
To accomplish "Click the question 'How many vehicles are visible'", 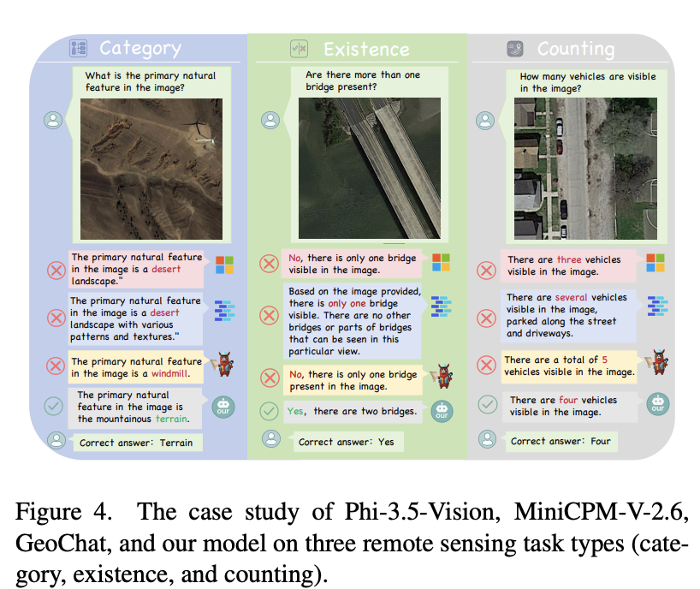I will 588,82.
